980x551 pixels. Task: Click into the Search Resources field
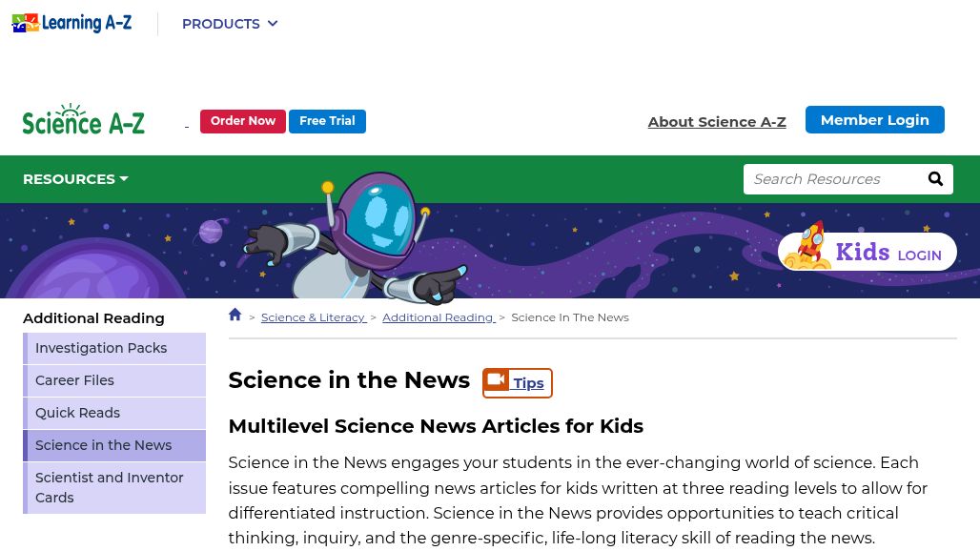pyautogui.click(x=834, y=179)
